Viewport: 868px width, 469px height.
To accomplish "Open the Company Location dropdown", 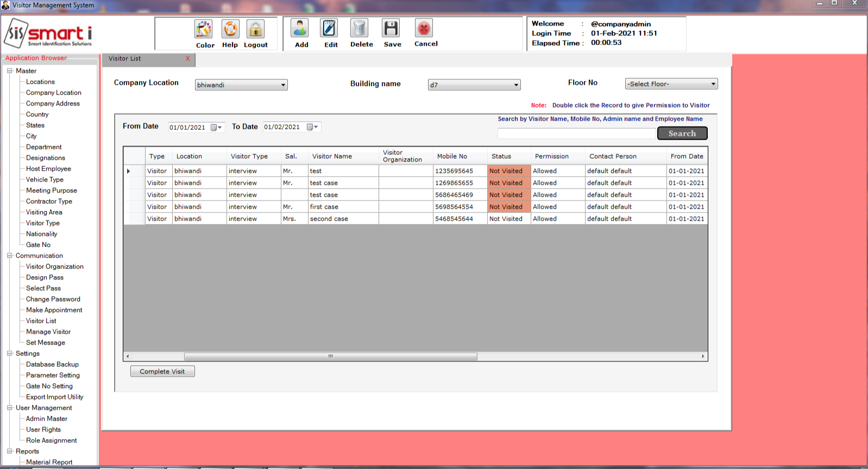I will tap(283, 85).
